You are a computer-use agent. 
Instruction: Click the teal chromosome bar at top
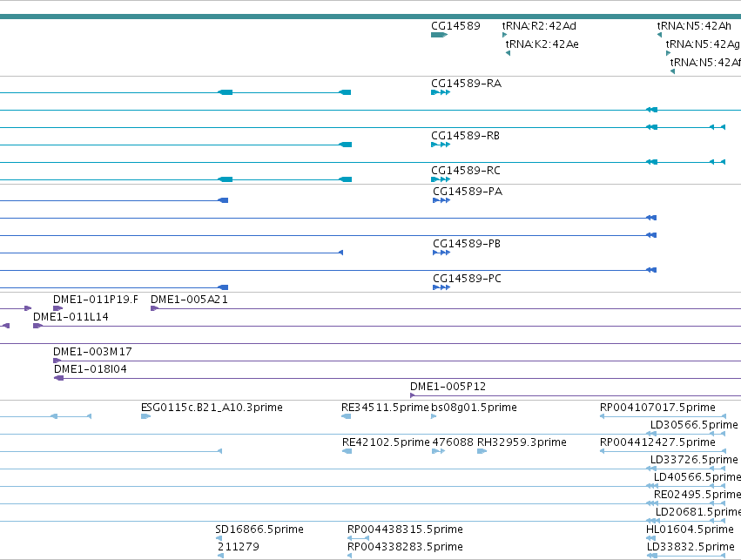click(x=371, y=17)
